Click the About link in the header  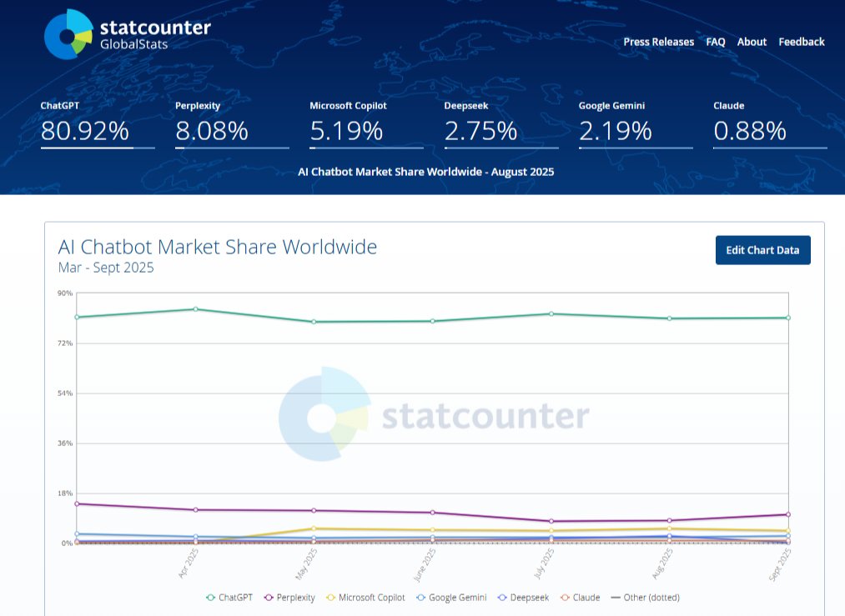752,42
